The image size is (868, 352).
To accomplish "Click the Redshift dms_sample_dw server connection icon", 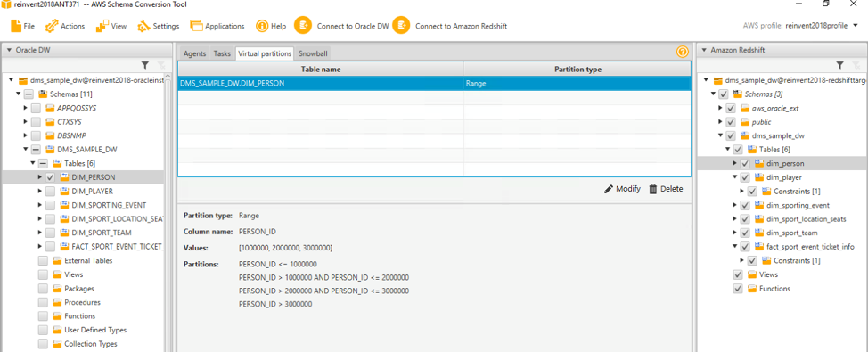I will click(x=718, y=80).
